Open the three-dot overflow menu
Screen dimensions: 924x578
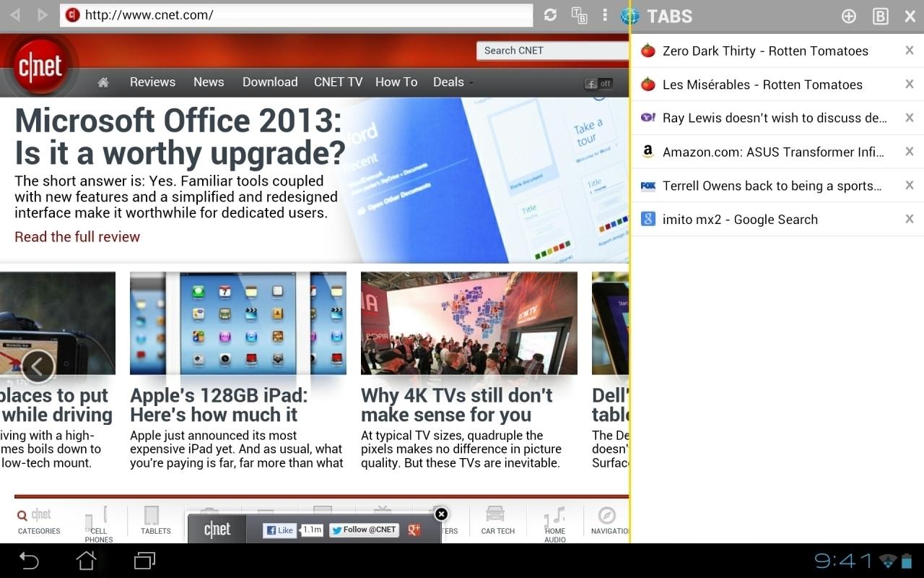click(605, 15)
